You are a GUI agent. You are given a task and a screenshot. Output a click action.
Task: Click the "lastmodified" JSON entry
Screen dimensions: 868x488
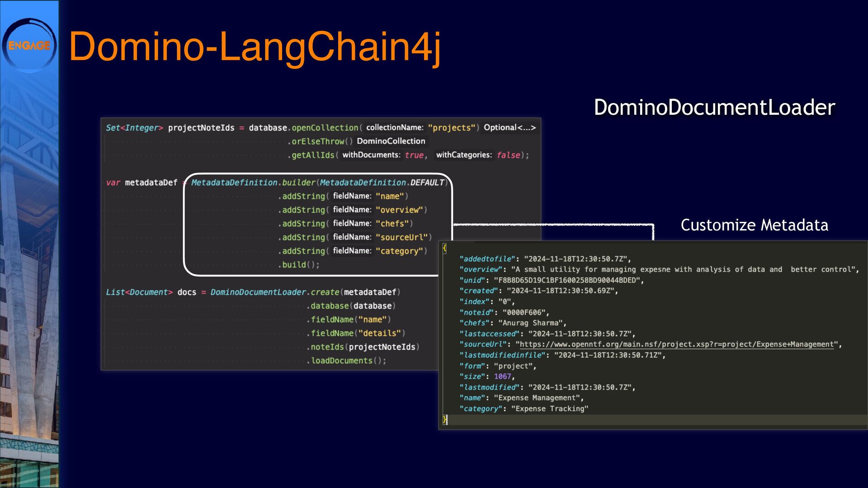(x=547, y=387)
